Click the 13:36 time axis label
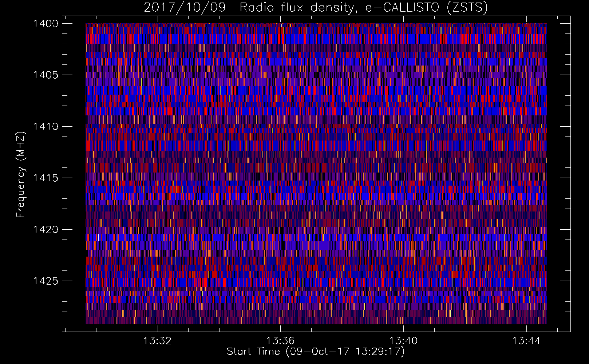This screenshot has height=364, width=589. (x=280, y=341)
